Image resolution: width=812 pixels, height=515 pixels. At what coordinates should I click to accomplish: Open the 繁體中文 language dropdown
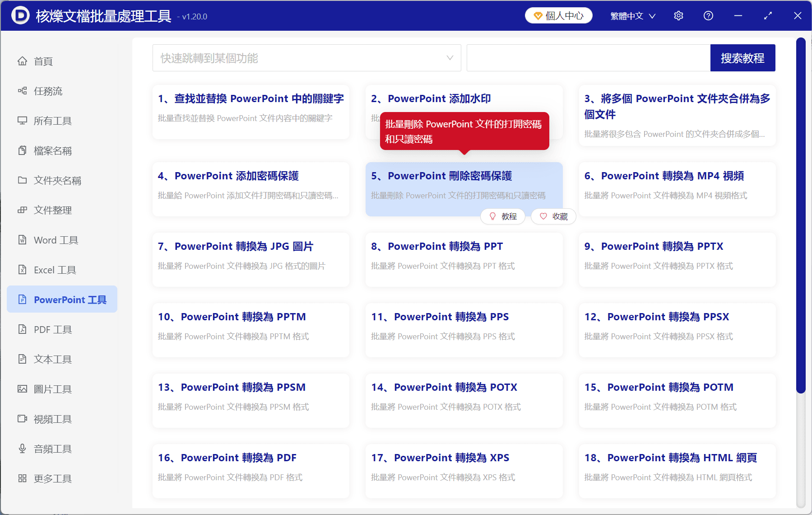(x=631, y=15)
